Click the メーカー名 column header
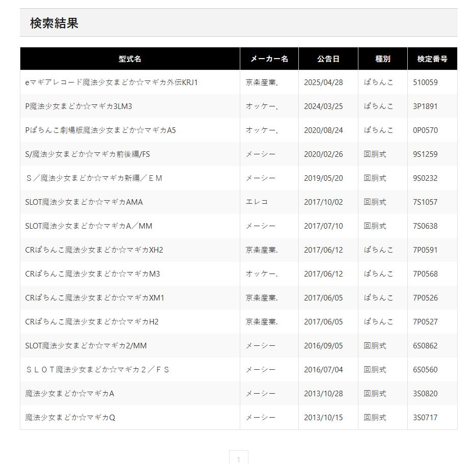The image size is (476, 464). (x=269, y=59)
